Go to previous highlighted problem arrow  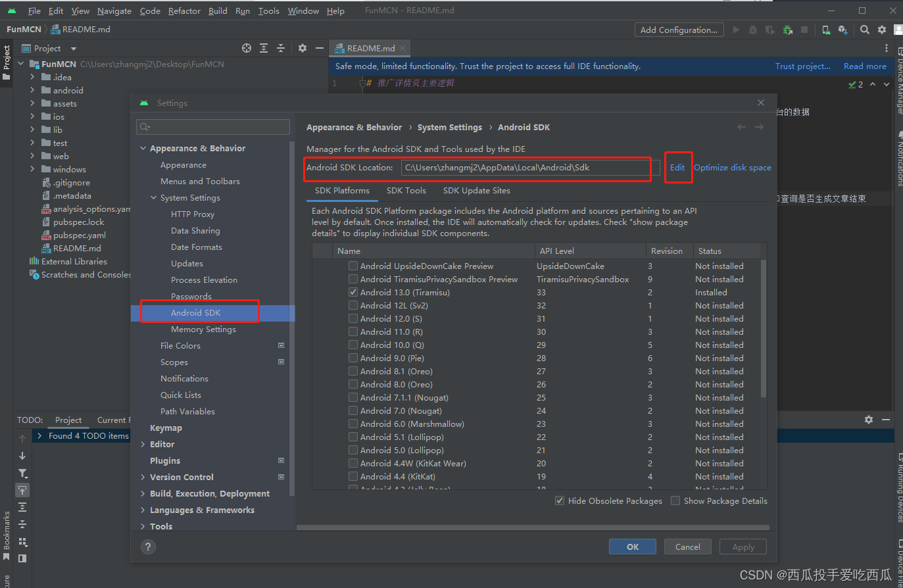[x=873, y=84]
